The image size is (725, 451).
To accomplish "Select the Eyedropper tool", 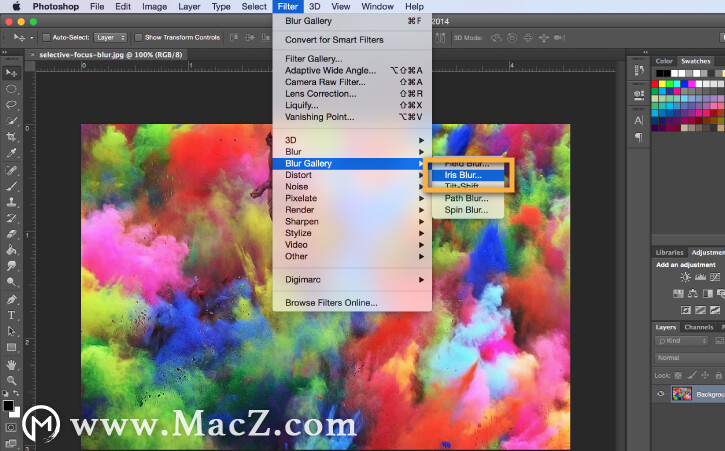I will [x=11, y=153].
